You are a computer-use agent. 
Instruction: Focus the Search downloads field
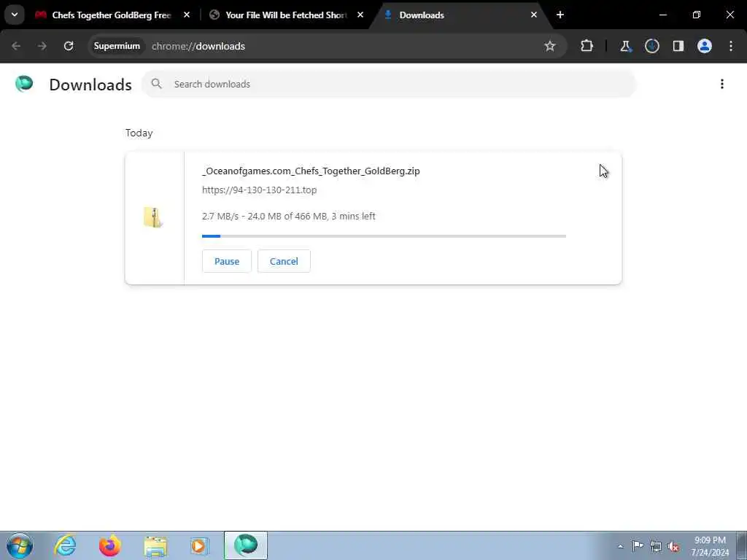pos(389,84)
